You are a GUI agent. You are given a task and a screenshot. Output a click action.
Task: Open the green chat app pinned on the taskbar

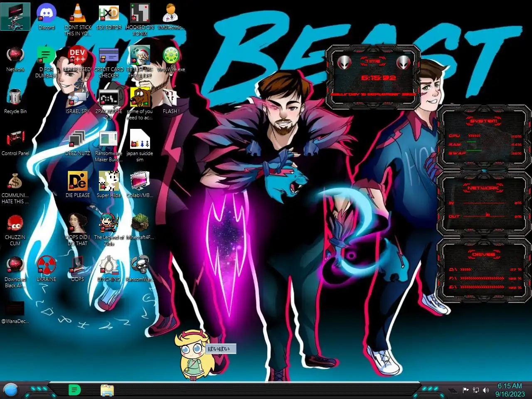(75, 390)
